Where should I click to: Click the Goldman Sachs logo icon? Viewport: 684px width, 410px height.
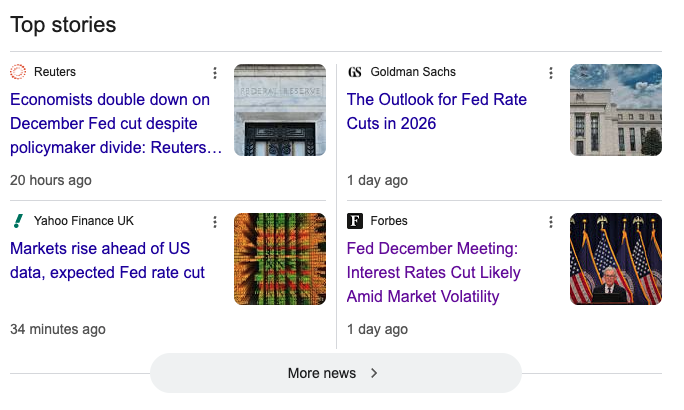click(x=355, y=72)
